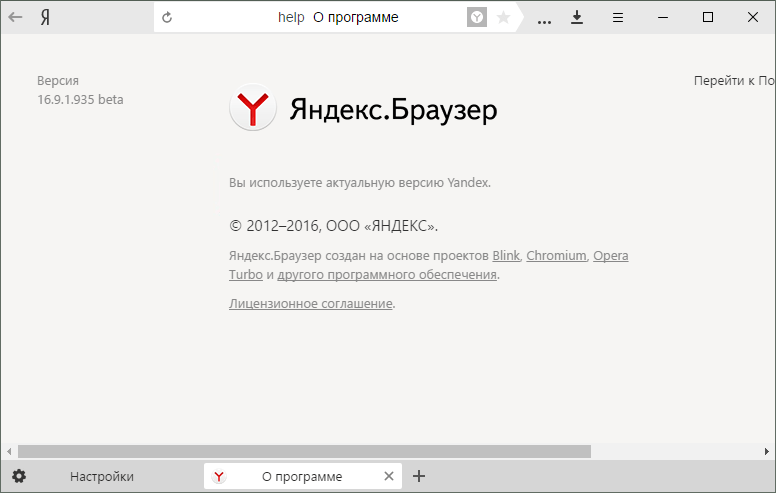Switch to the Настройки tab
This screenshot has height=493, width=776.
click(101, 477)
